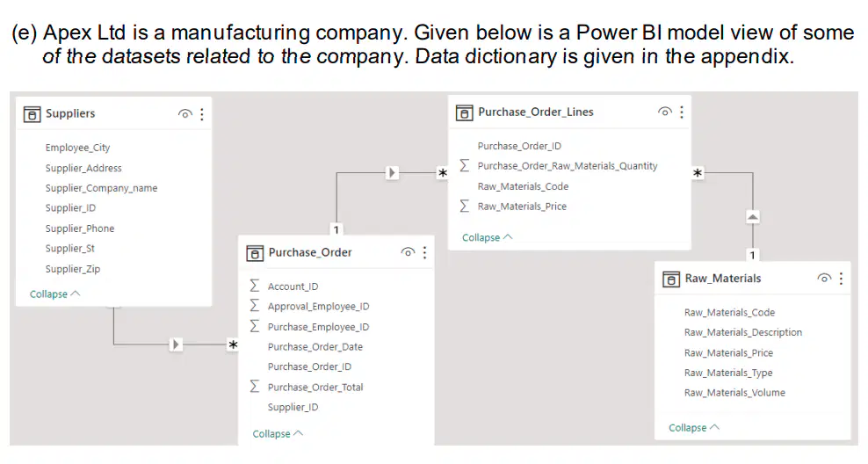This screenshot has height=464, width=868.
Task: Toggle visibility eye of Raw_Materials table
Action: pos(824,279)
